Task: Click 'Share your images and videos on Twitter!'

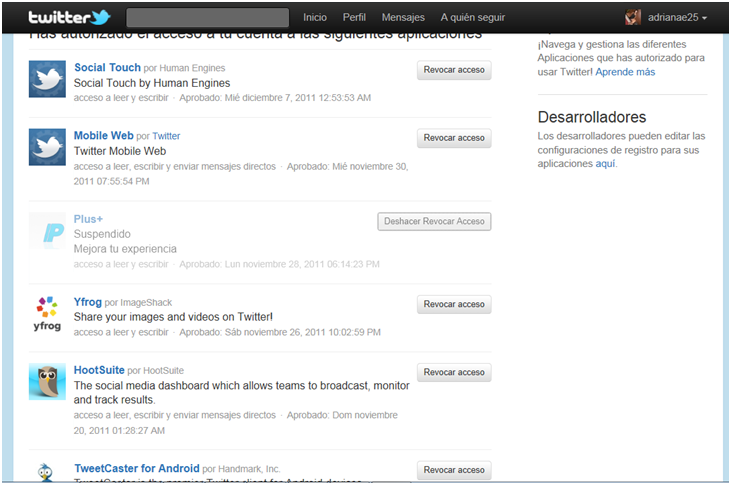Action: (x=173, y=317)
